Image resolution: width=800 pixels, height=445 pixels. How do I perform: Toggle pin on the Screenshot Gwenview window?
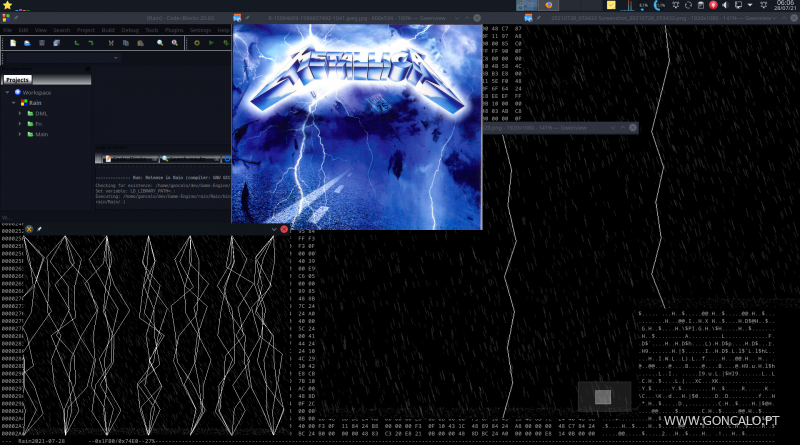(x=539, y=18)
